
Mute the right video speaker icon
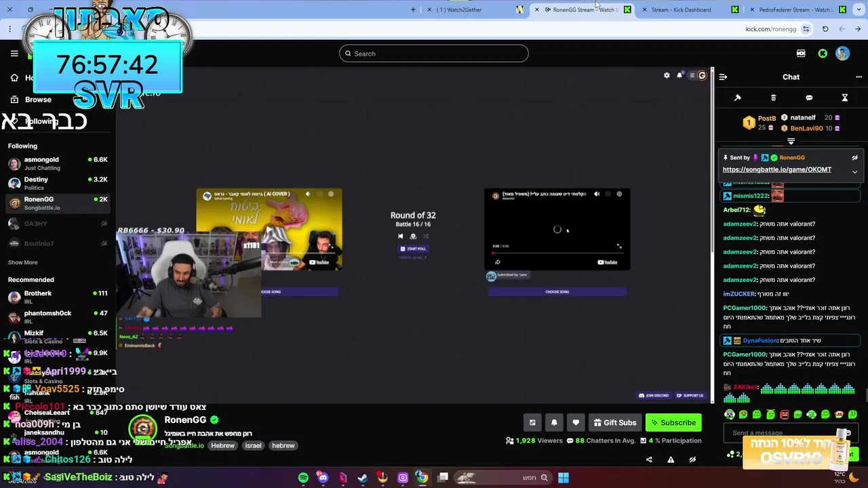pyautogui.click(x=597, y=195)
